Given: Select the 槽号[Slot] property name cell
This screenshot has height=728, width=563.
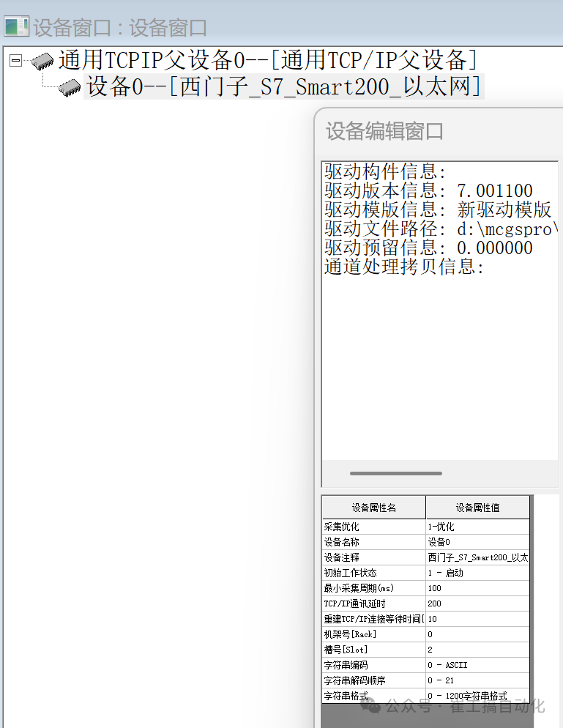Looking at the screenshot, I should click(373, 649).
